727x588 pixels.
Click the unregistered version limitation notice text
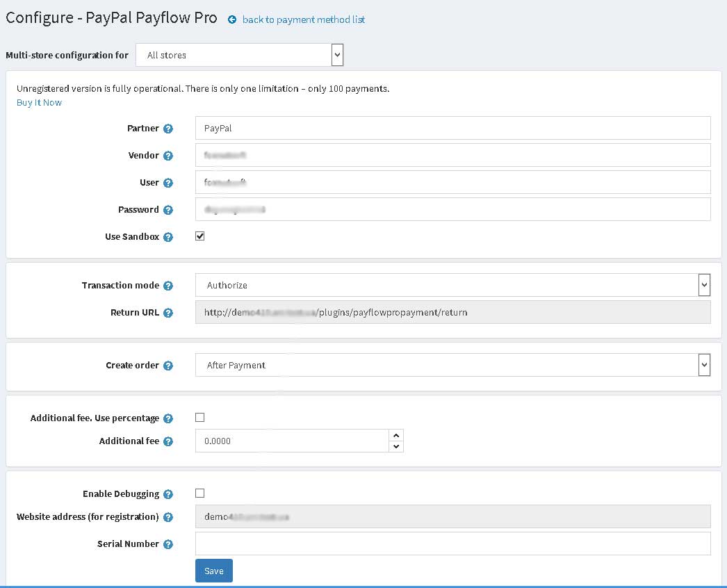pos(203,88)
